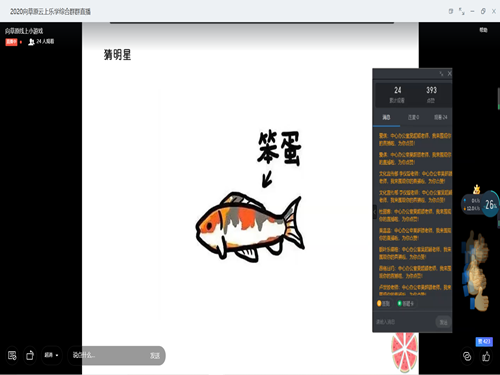500x375 pixels.
Task: Click the green icon button below the messages
Action: pyautogui.click(x=405, y=303)
